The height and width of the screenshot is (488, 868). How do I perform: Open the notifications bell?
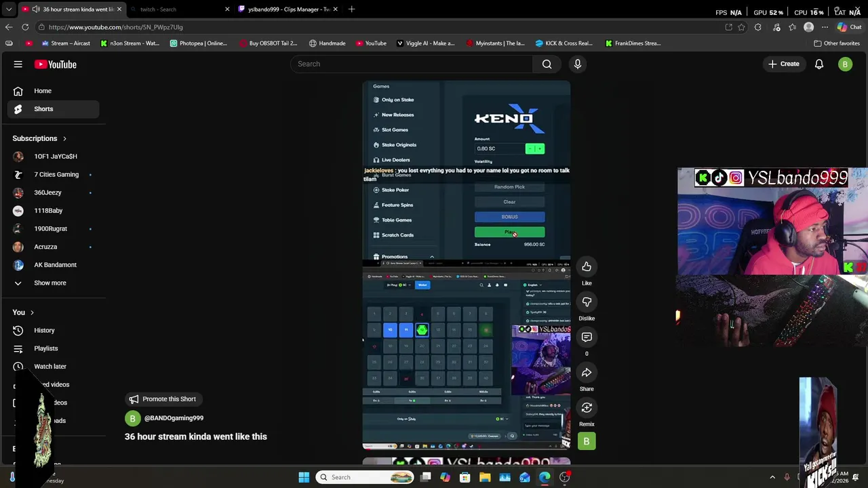click(819, 64)
